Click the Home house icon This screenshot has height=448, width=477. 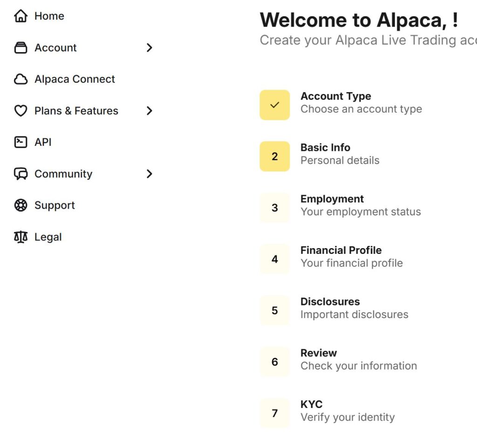pos(20,16)
